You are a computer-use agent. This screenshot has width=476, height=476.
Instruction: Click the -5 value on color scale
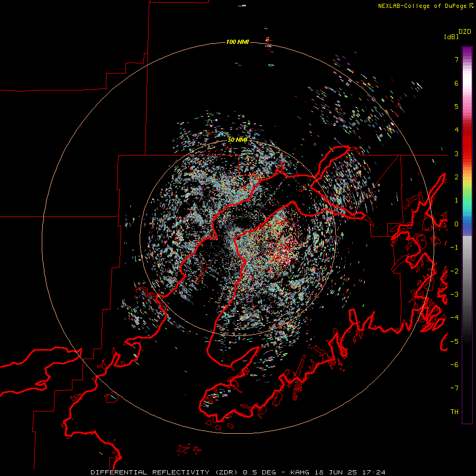click(x=454, y=342)
